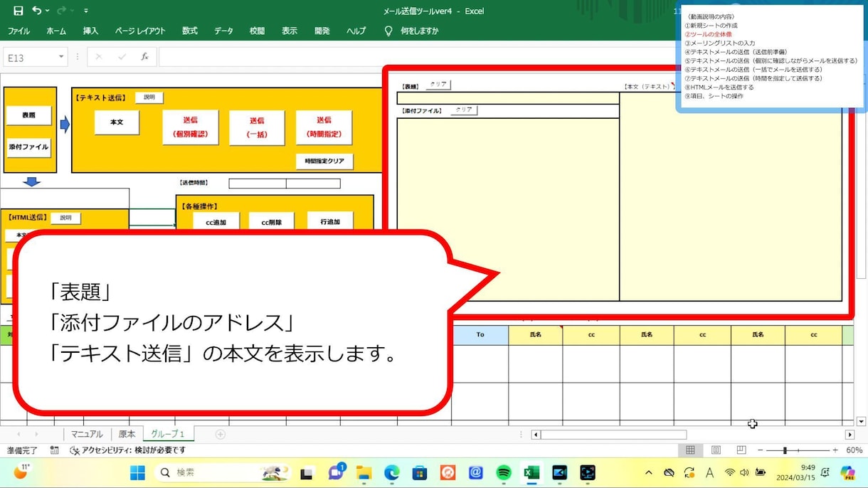Click the クリア button beside 表題 label
This screenshot has height=488, width=868.
pyautogui.click(x=438, y=85)
